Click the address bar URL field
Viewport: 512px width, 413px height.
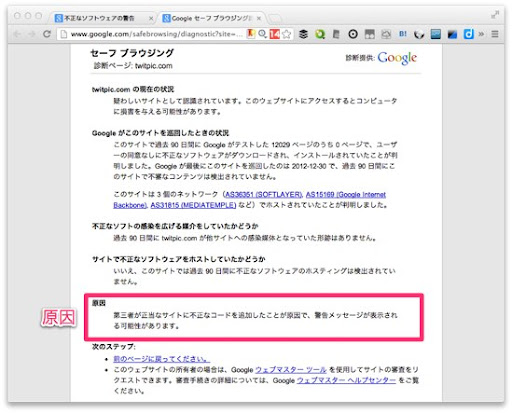tap(157, 34)
